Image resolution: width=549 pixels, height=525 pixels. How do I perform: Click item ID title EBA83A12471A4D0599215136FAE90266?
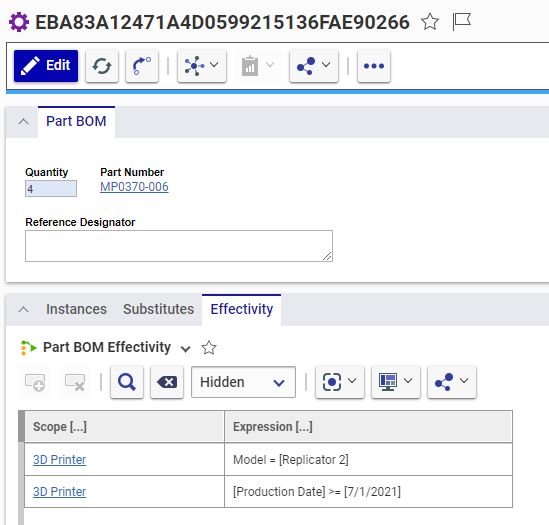tap(222, 22)
